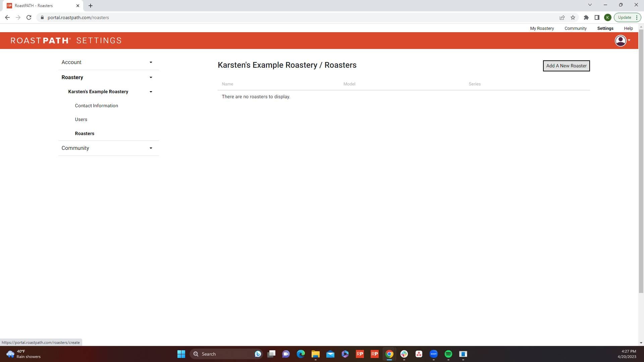Open the Teams chat icon in the taskbar
Image resolution: width=644 pixels, height=362 pixels.
286,354
